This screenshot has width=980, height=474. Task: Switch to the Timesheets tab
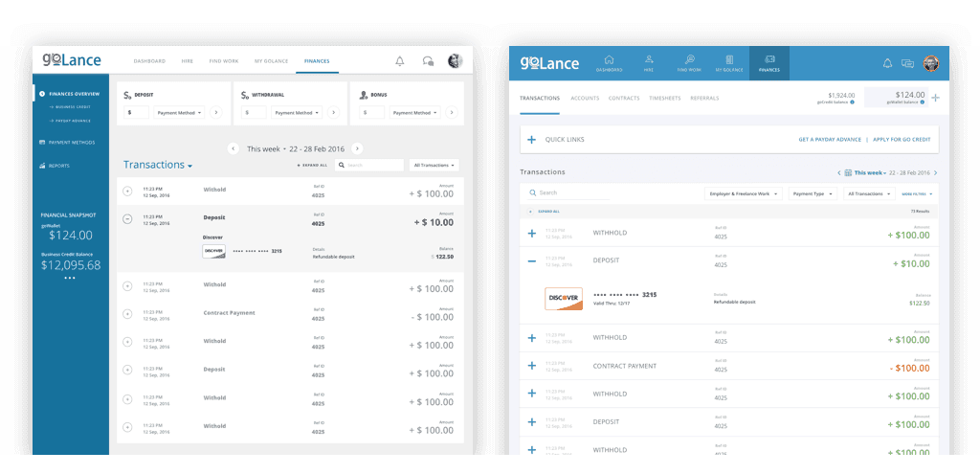click(x=664, y=98)
